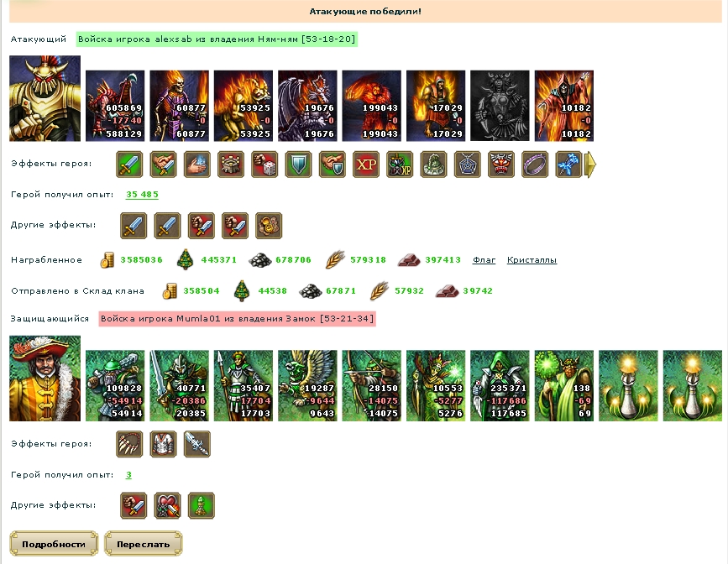Expand more hero effects with yellow arrow
The image size is (728, 564).
click(x=590, y=164)
